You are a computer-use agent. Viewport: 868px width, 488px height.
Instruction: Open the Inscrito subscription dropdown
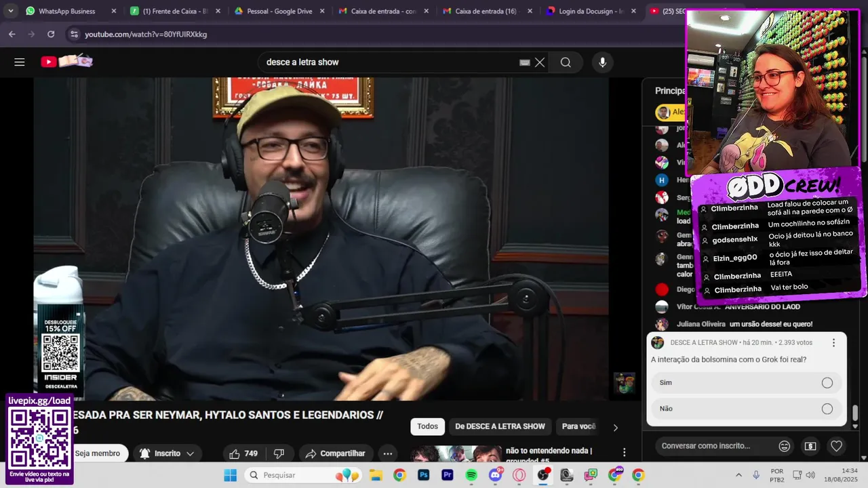pyautogui.click(x=167, y=453)
